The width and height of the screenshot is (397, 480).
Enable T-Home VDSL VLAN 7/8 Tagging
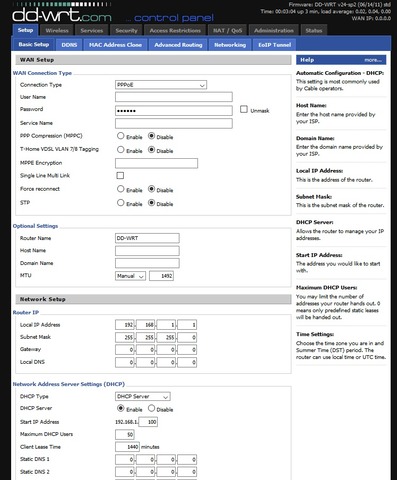(121, 150)
